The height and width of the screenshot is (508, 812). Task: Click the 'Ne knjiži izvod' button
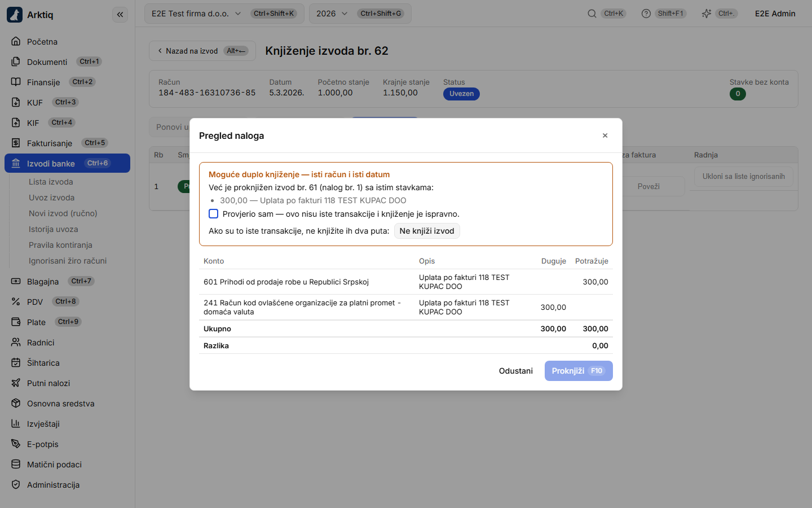[x=427, y=231]
